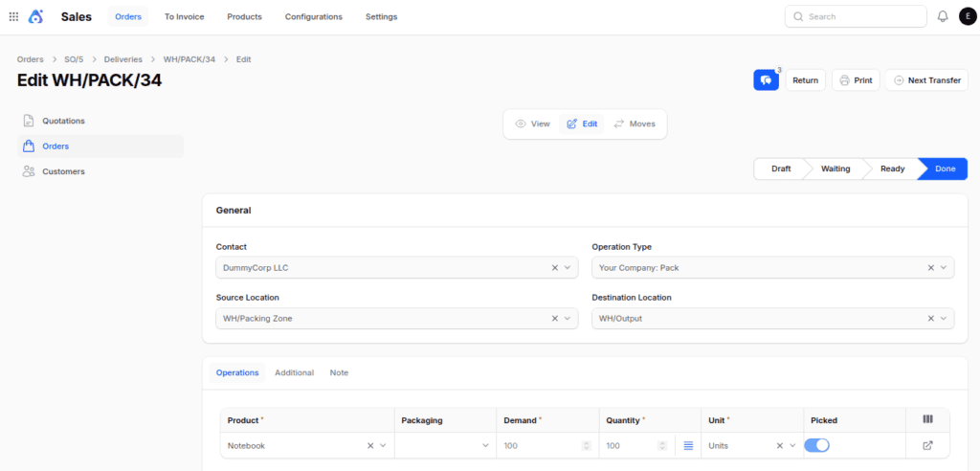Open the notifications bell
980x471 pixels.
pos(943,17)
